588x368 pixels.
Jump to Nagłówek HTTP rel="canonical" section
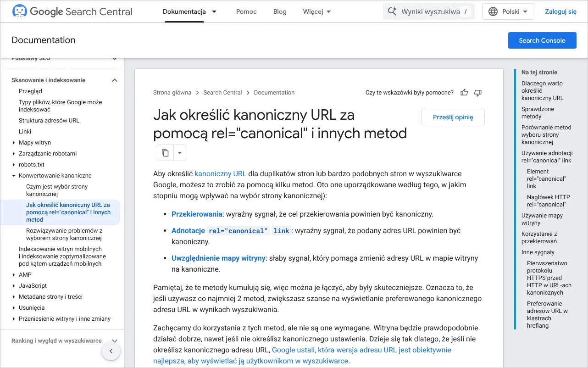tap(548, 201)
